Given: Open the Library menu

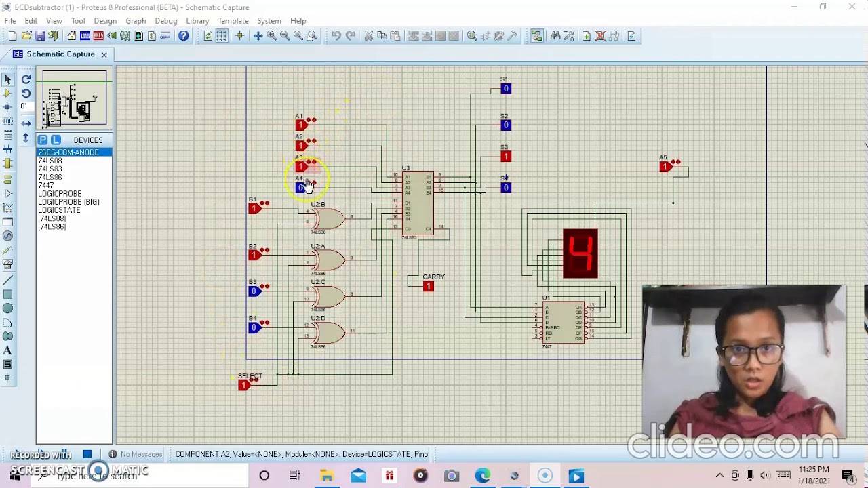Looking at the screenshot, I should (x=197, y=21).
